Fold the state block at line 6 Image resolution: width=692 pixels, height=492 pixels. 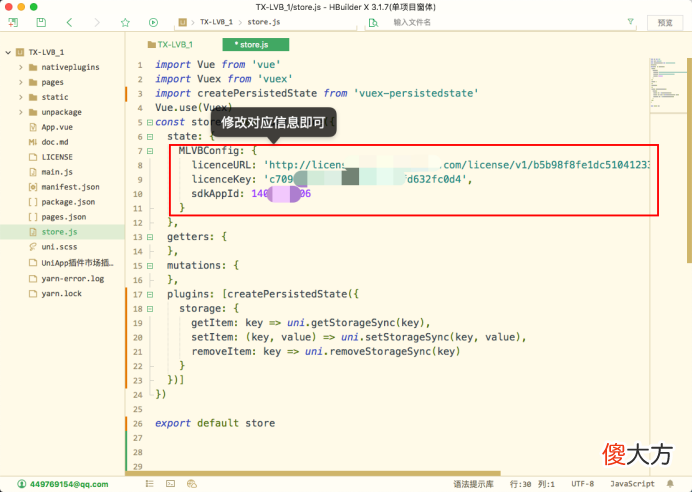click(x=150, y=137)
